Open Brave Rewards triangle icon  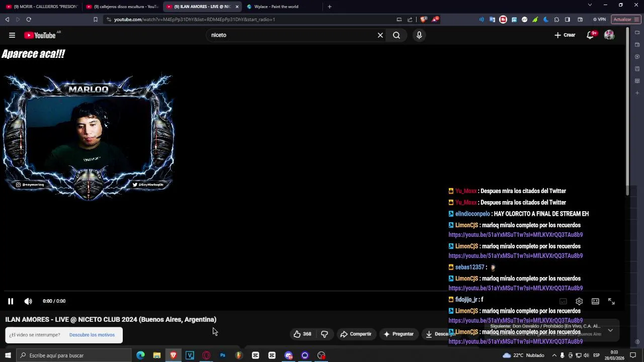coord(436,20)
